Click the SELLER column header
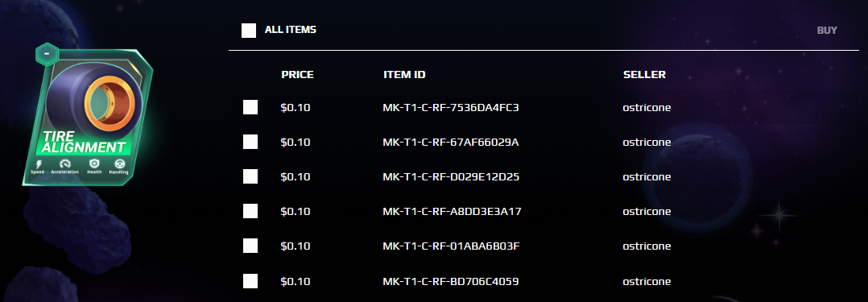 644,75
